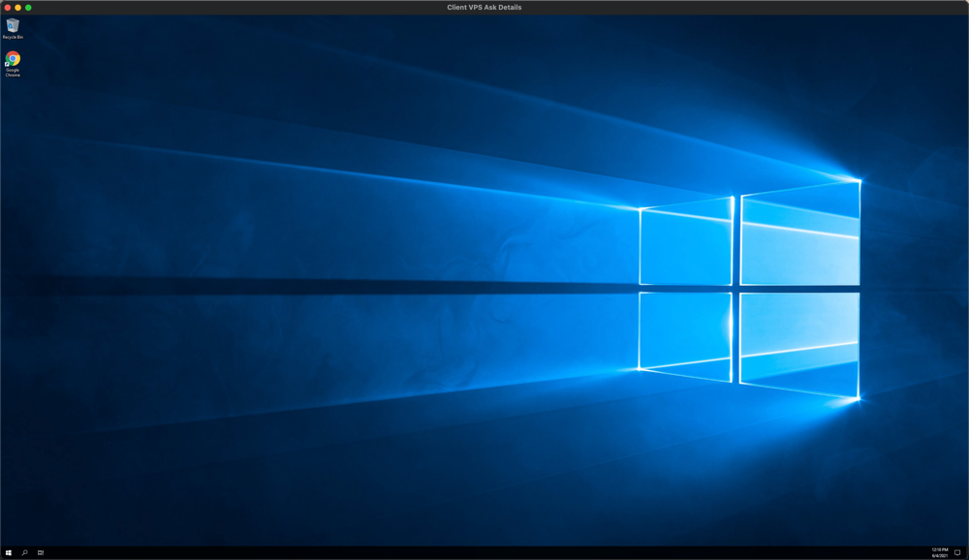Open the Action Center notification icon
Viewport: 969px width, 560px height.
957,553
